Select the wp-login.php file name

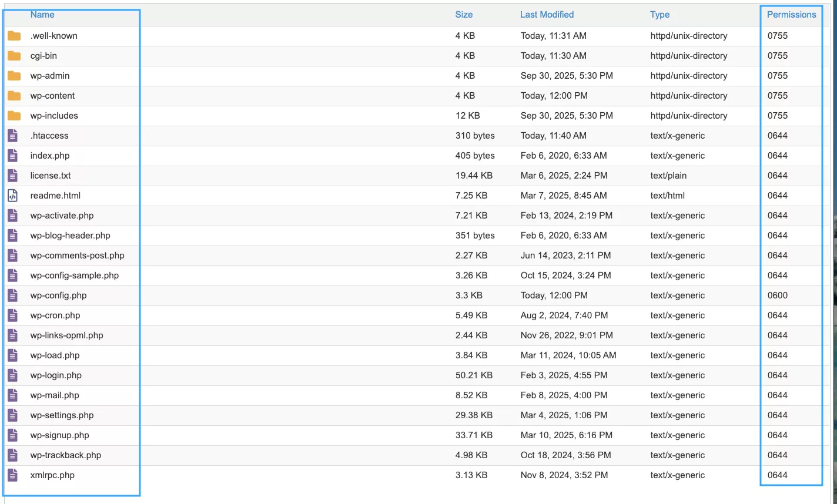(x=56, y=375)
